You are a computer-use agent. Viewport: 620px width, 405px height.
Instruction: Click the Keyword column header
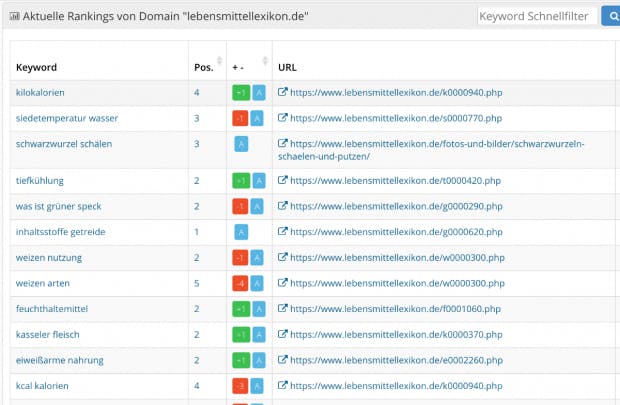36,67
